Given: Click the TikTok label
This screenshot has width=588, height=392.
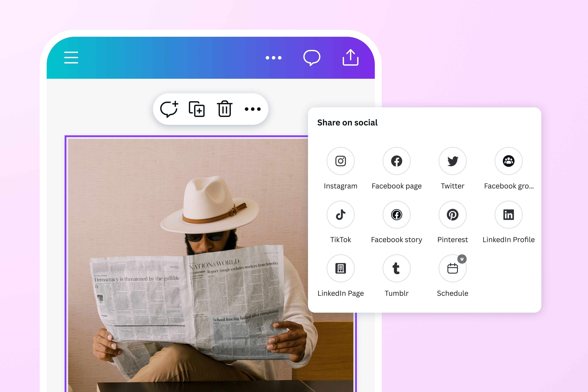Looking at the screenshot, I should pyautogui.click(x=341, y=239).
